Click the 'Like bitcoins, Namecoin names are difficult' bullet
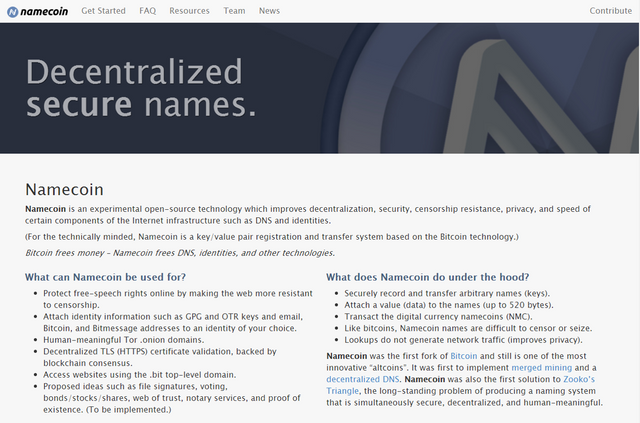The height and width of the screenshot is (423, 640). (468, 328)
